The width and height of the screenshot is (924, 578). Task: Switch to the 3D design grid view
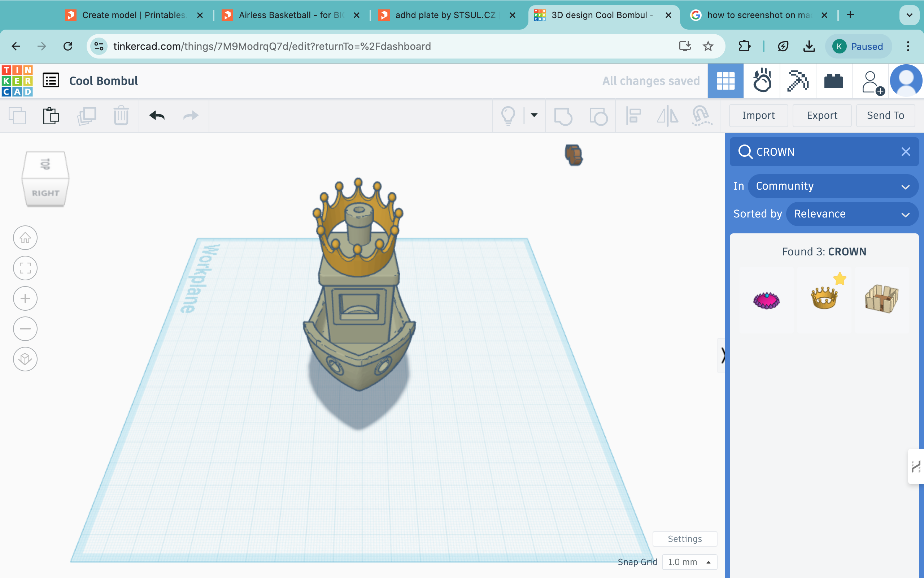point(725,81)
